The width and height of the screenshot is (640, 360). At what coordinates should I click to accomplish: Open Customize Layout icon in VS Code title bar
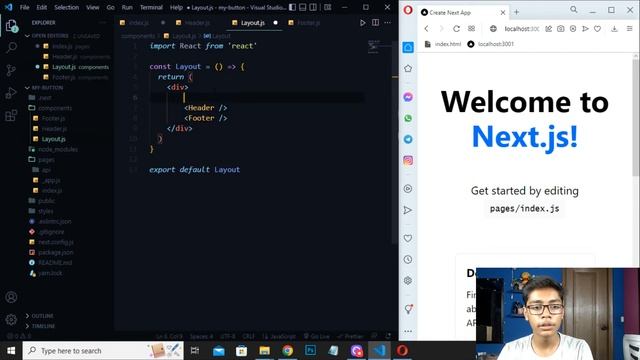point(327,7)
